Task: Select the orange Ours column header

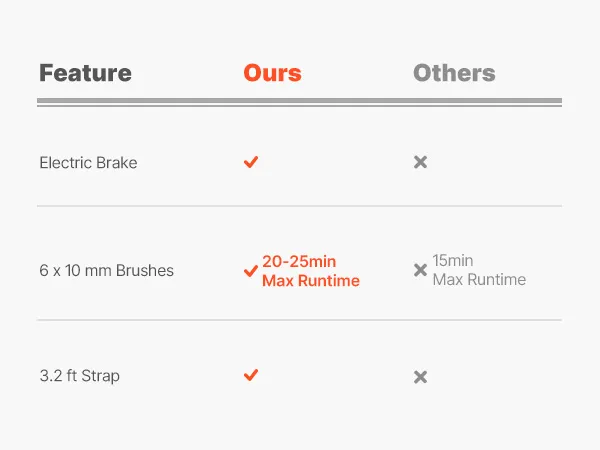Action: point(272,73)
